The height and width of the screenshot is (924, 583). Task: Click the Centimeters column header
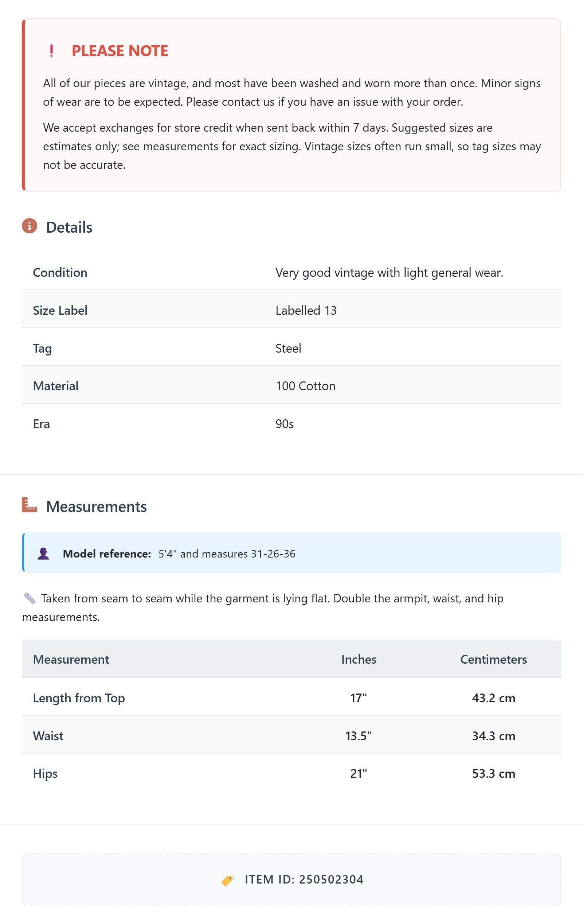point(493,659)
